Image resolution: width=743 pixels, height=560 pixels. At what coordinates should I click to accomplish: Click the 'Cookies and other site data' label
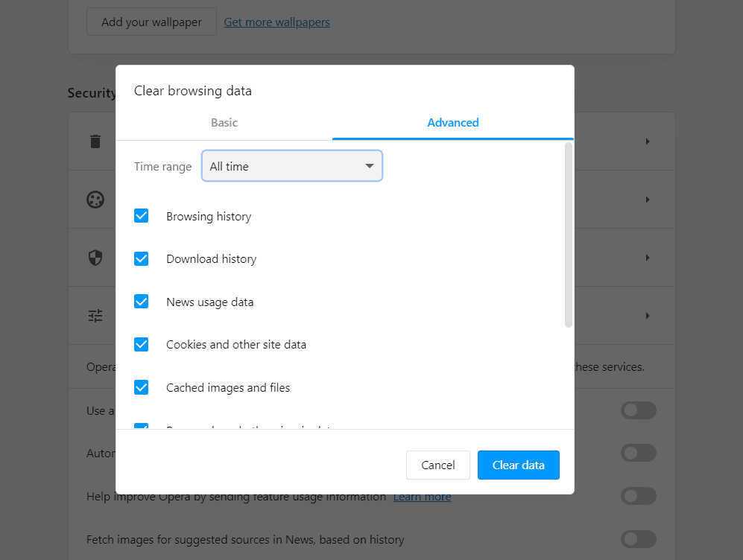(x=236, y=345)
